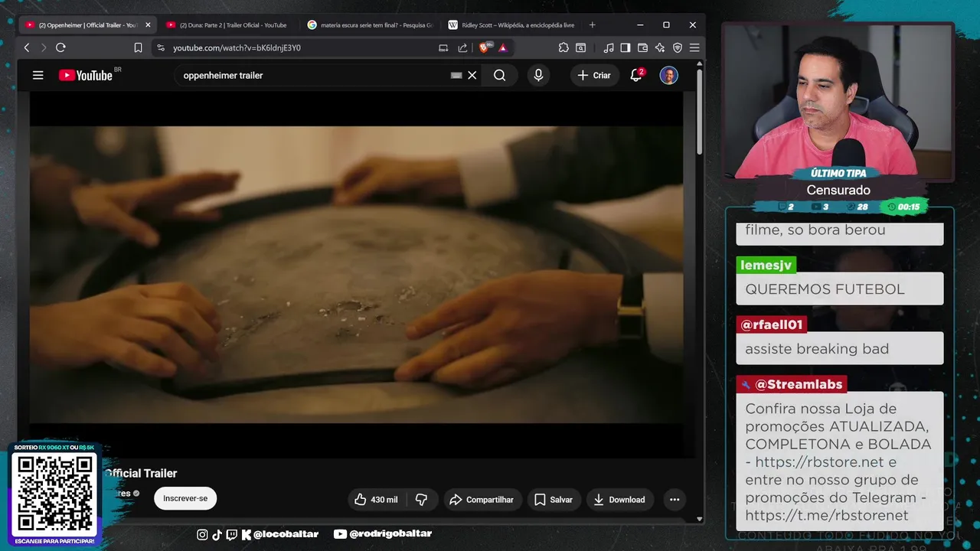The height and width of the screenshot is (551, 980).
Task: Click the video title 'Official Trailer'
Action: [x=141, y=473]
